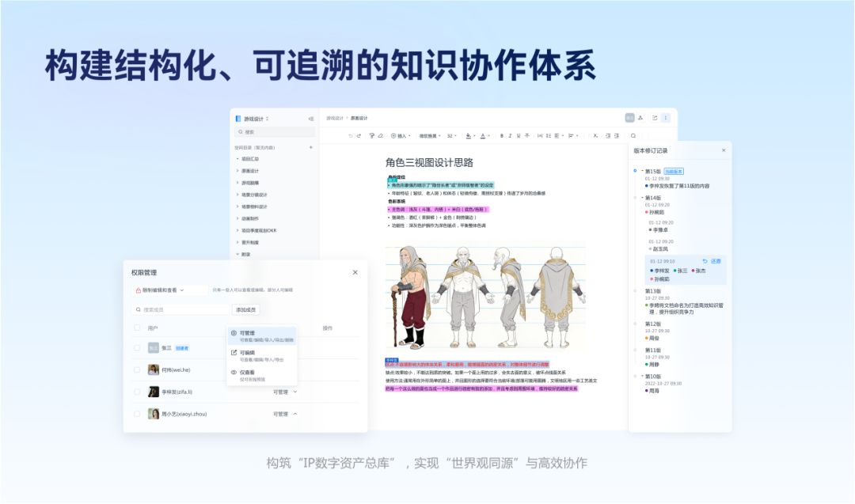
Task: Click the 添加成员 button
Action: click(245, 309)
